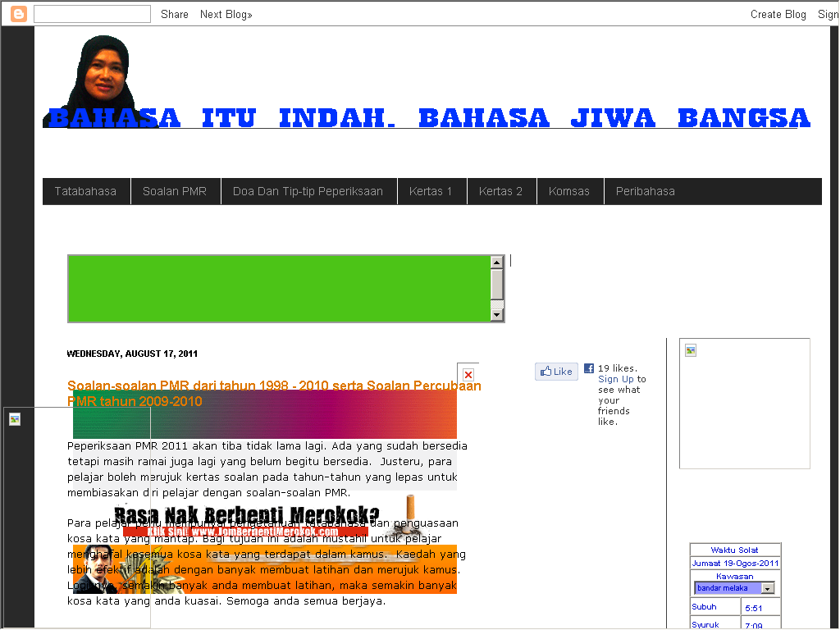Image resolution: width=840 pixels, height=630 pixels.
Task: Go to the Kertas 1 tab
Action: tap(431, 191)
